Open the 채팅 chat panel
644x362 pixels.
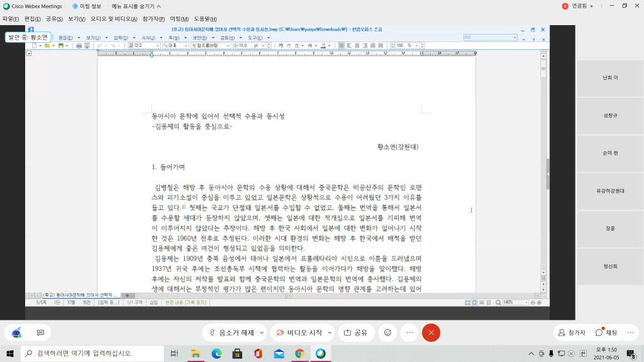[x=607, y=332]
